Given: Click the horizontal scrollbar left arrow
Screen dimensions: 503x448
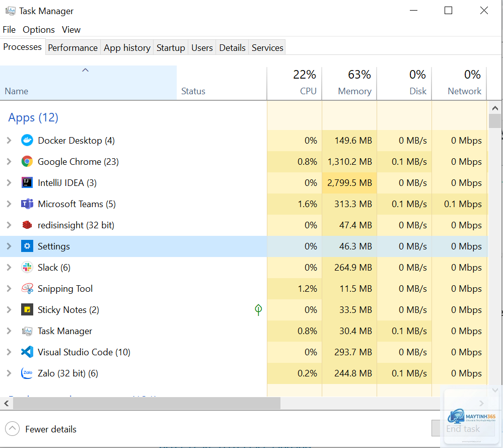Looking at the screenshot, I should [7, 403].
